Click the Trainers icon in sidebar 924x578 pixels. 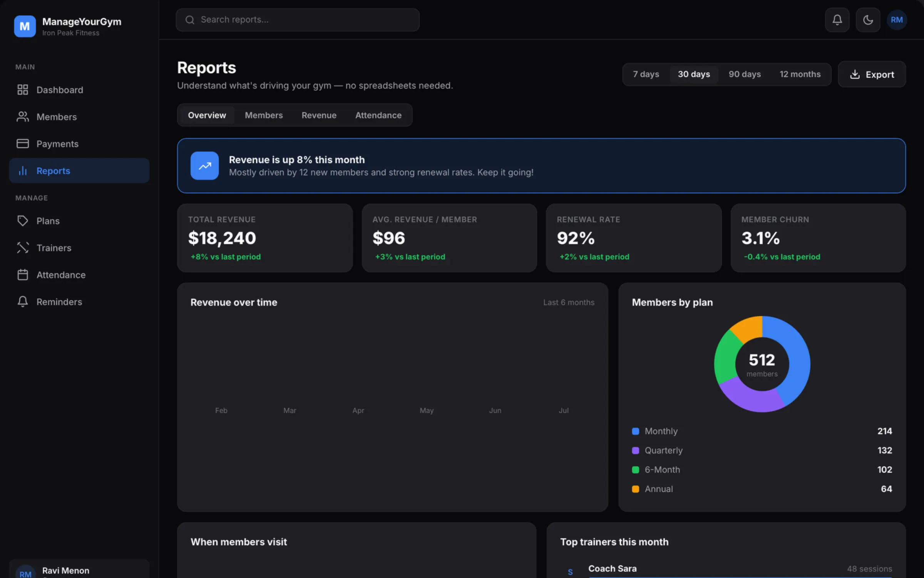pos(23,248)
